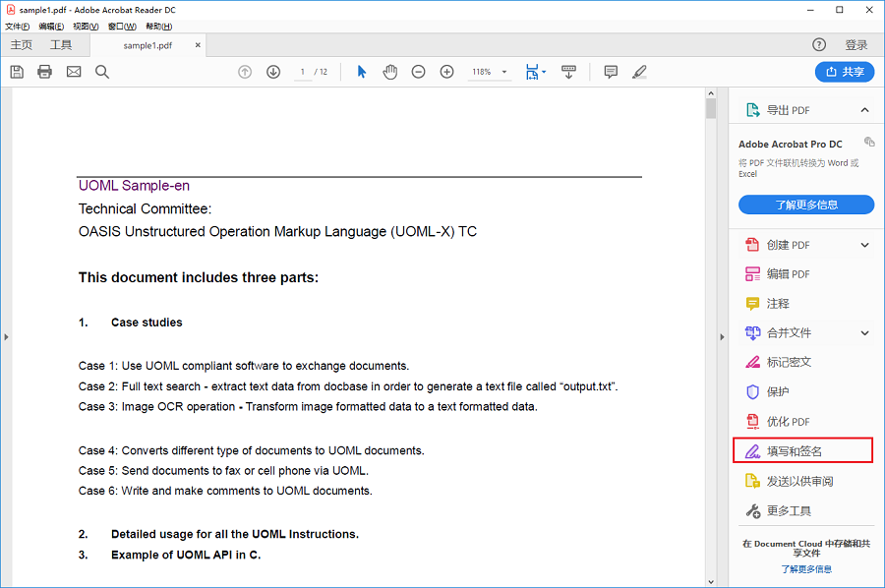The width and height of the screenshot is (885, 588).
Task: Open 保护 shield tool
Action: pyautogui.click(x=768, y=391)
